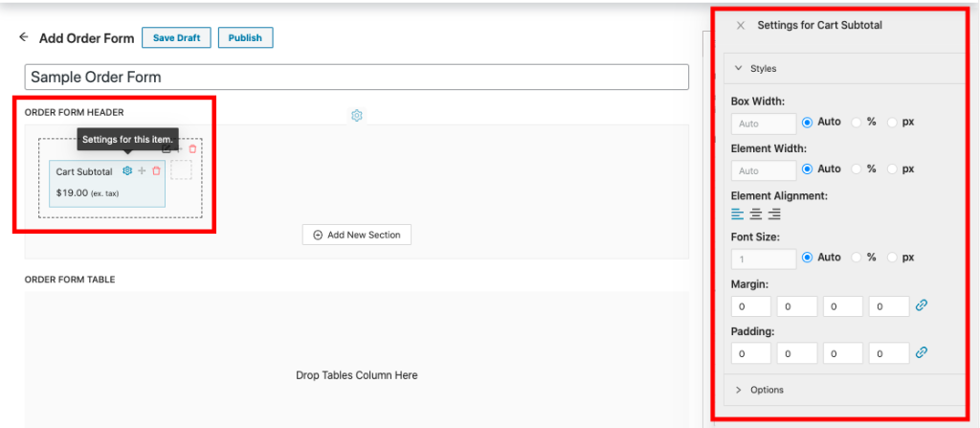This screenshot has height=428, width=980.
Task: Collapse the Styles section
Action: pos(739,69)
